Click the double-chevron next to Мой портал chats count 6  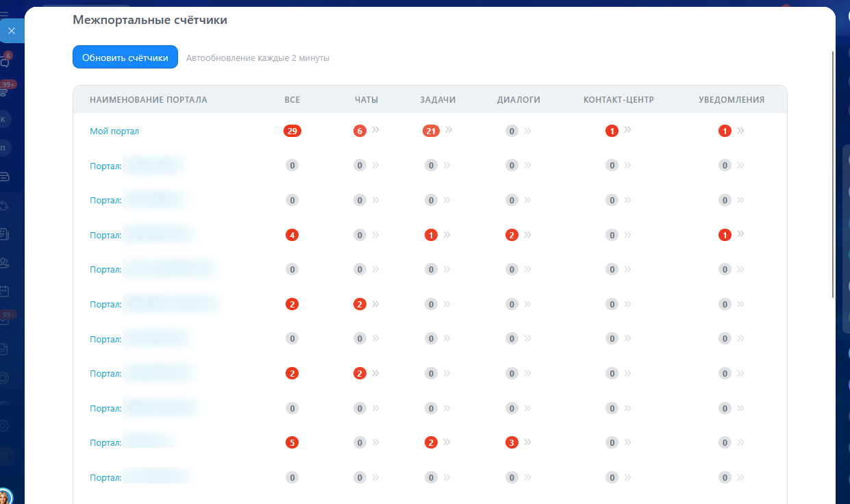[x=375, y=129]
